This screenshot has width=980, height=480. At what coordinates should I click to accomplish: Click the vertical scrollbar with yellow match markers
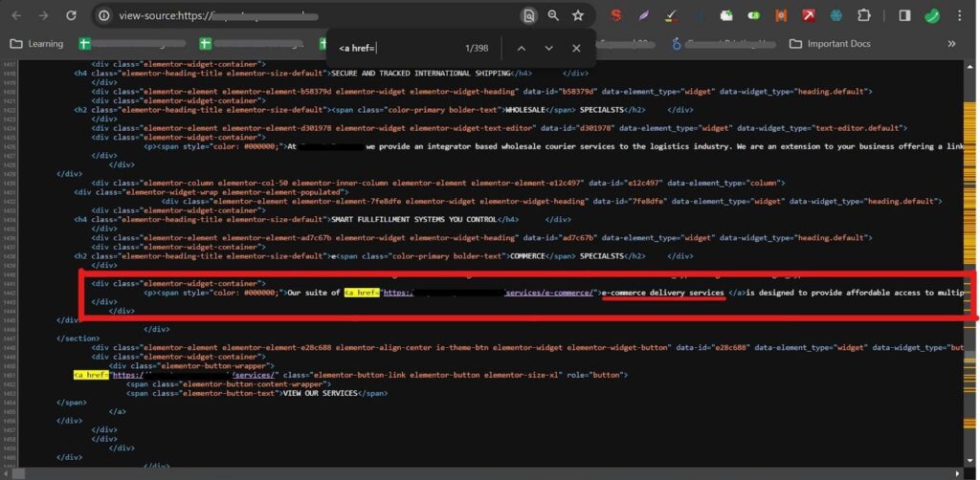pyautogui.click(x=970, y=262)
